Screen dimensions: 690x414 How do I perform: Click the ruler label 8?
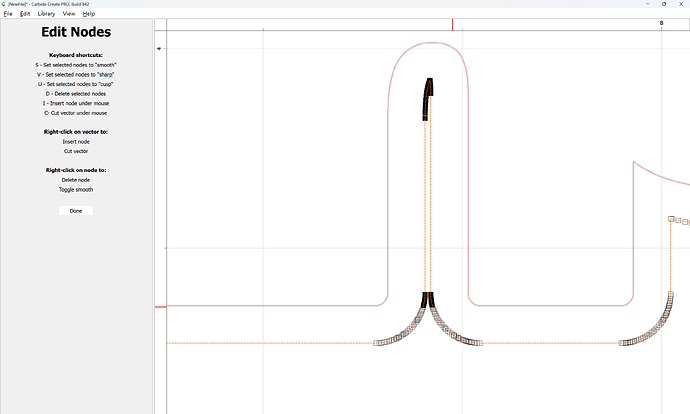(x=661, y=23)
